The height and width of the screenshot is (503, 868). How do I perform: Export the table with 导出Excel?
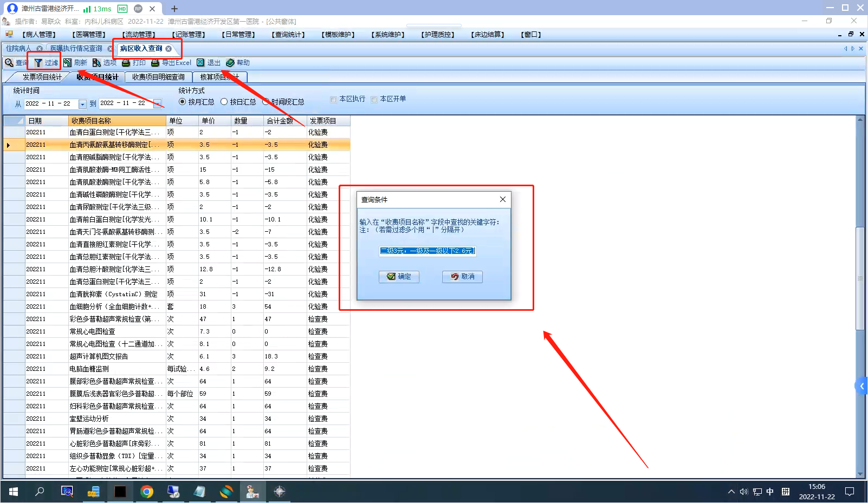171,63
